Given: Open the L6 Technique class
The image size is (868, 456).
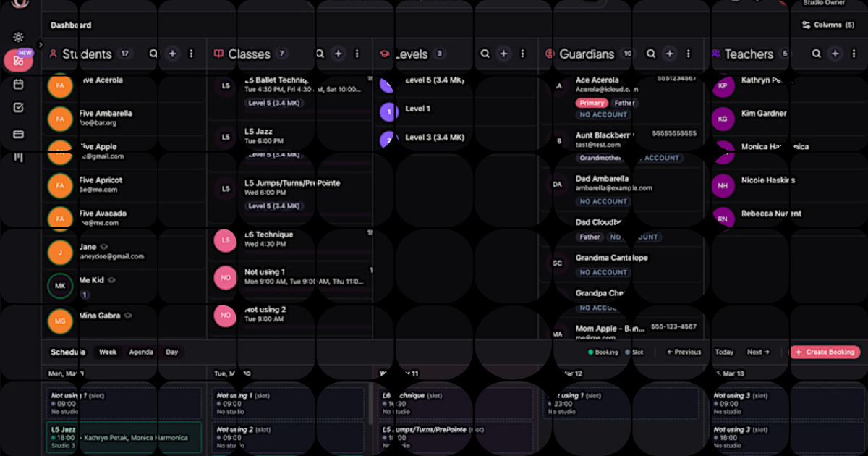Looking at the screenshot, I should (291, 240).
